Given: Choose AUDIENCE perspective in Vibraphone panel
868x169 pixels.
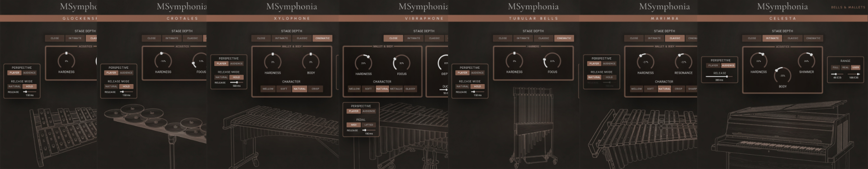Looking at the screenshot, I should 369,111.
